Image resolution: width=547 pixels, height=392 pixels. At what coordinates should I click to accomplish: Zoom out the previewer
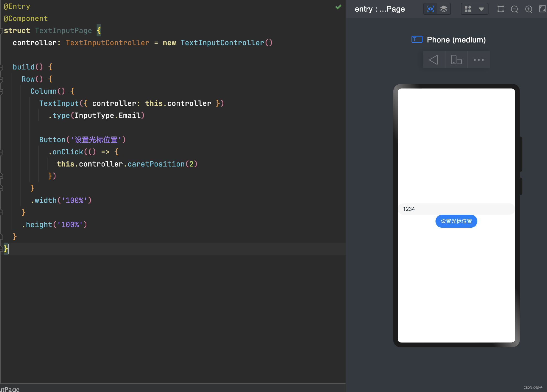514,9
